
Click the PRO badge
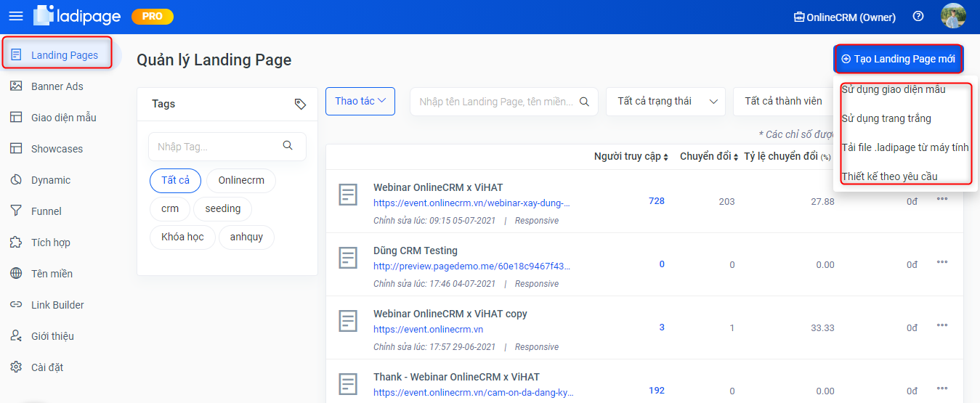point(153,16)
